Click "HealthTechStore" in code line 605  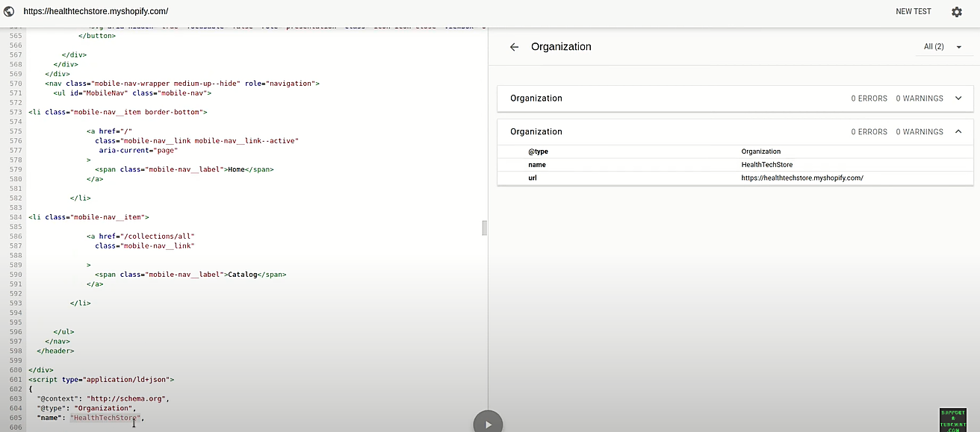click(x=105, y=418)
